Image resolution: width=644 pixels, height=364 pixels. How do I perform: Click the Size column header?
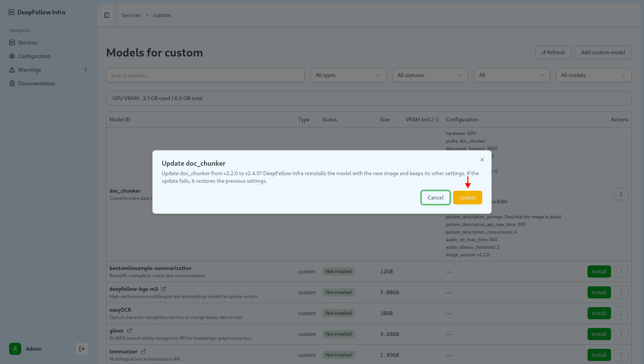pyautogui.click(x=385, y=119)
